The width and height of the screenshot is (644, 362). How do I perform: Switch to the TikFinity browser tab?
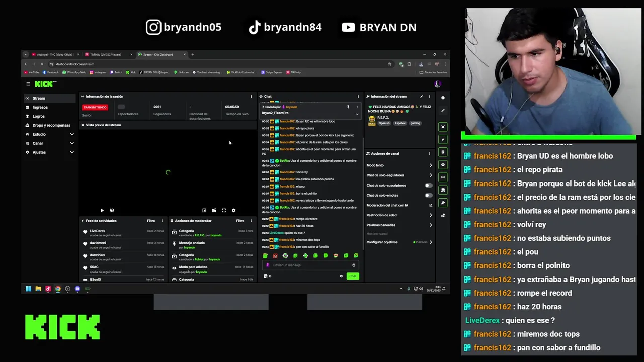point(108,54)
